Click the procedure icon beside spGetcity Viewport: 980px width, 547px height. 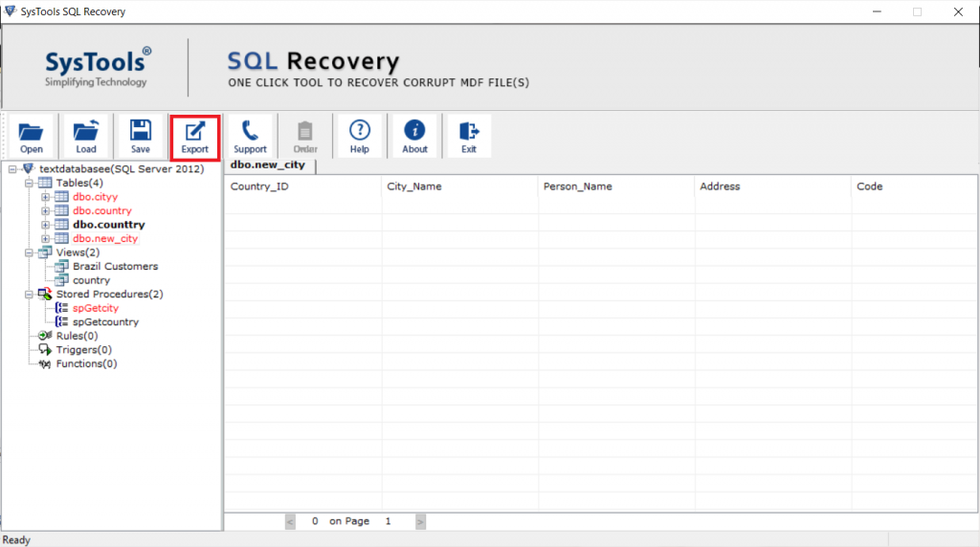click(x=61, y=308)
